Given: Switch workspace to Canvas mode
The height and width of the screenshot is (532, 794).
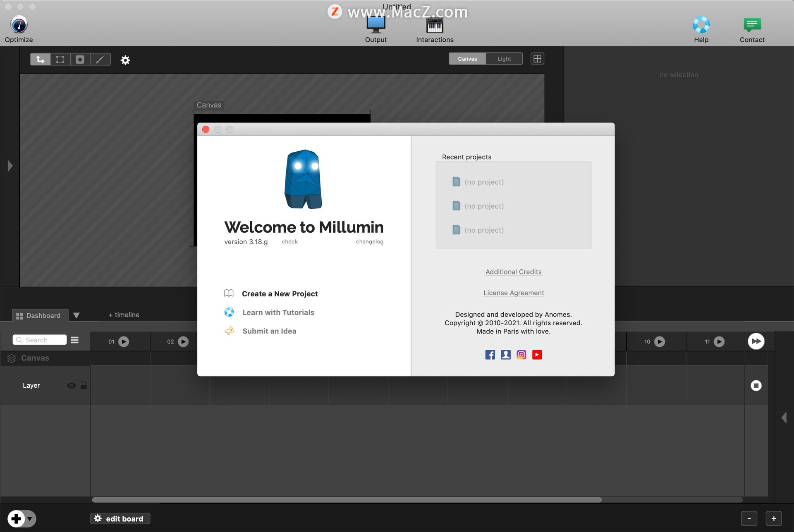Looking at the screenshot, I should pyautogui.click(x=467, y=59).
